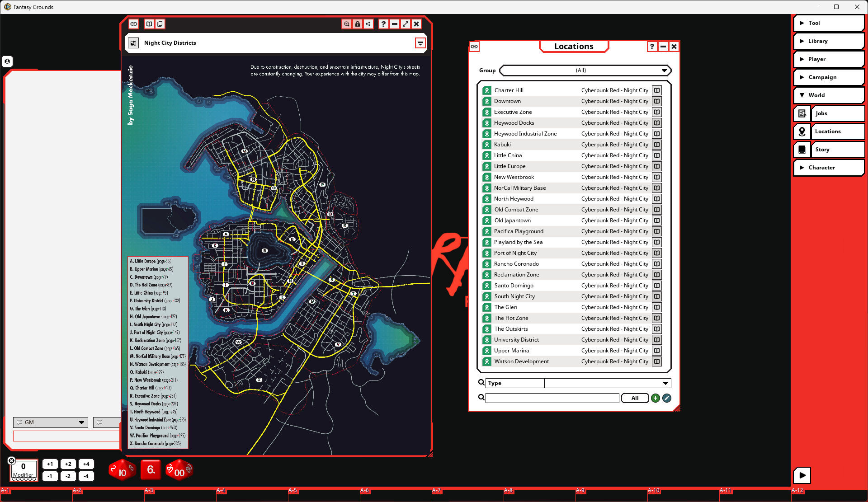Toggle the zoom lock magnifier in map window
Viewport: 868px width, 502px height.
click(347, 24)
